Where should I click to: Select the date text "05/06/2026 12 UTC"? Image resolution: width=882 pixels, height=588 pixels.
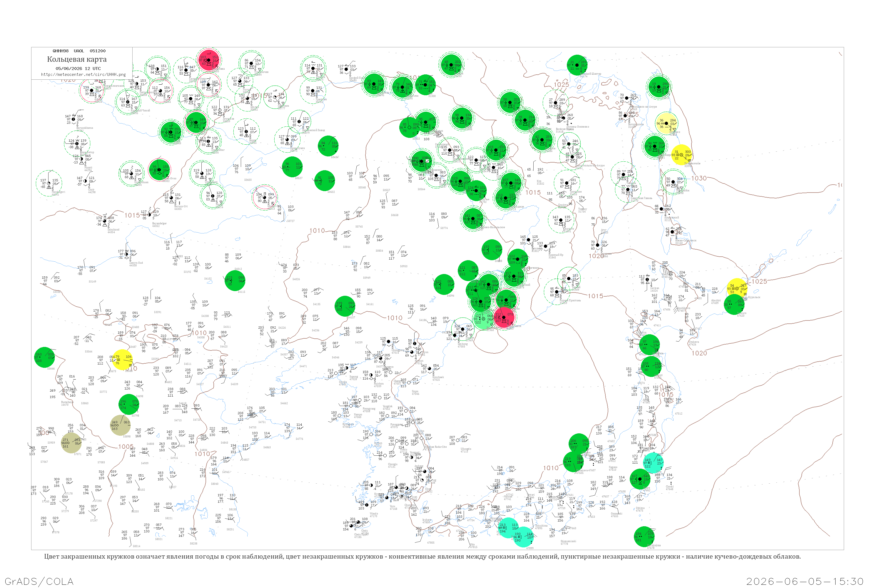[78, 69]
